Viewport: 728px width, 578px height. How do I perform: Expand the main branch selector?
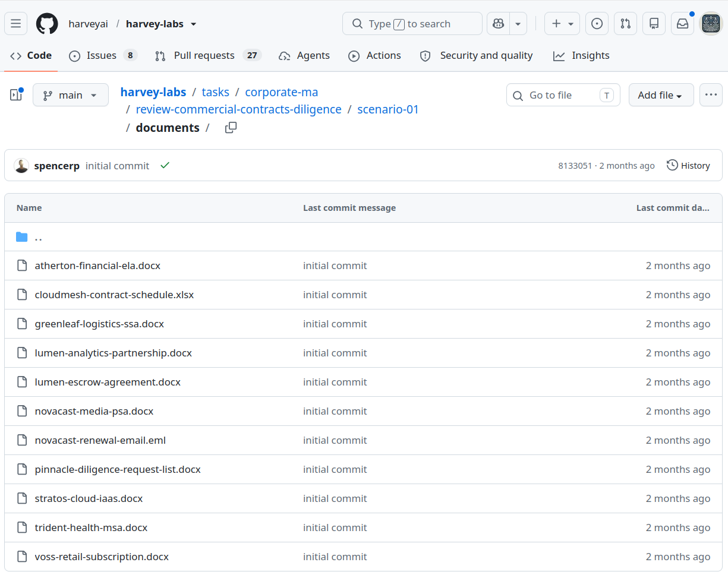click(x=71, y=95)
